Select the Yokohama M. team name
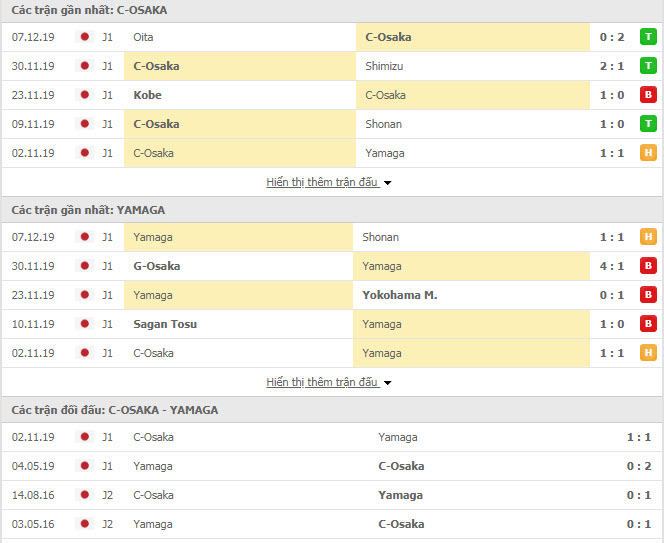The height and width of the screenshot is (543, 664). click(x=399, y=295)
